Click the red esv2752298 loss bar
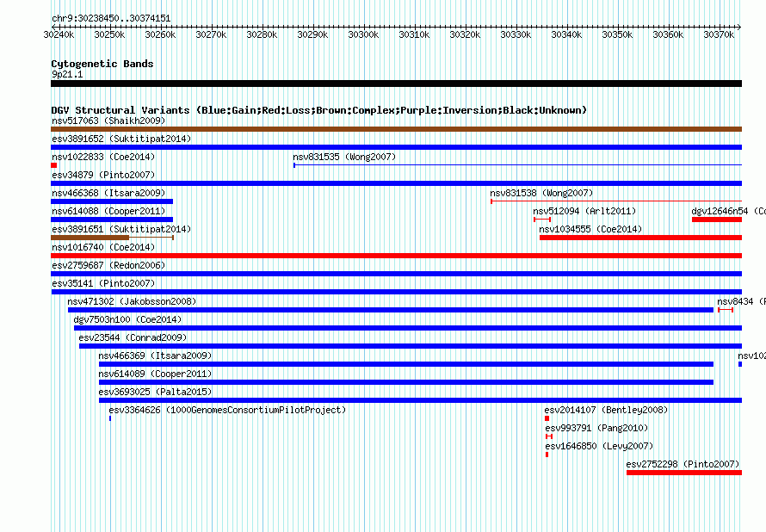This screenshot has height=532, width=766. click(684, 473)
